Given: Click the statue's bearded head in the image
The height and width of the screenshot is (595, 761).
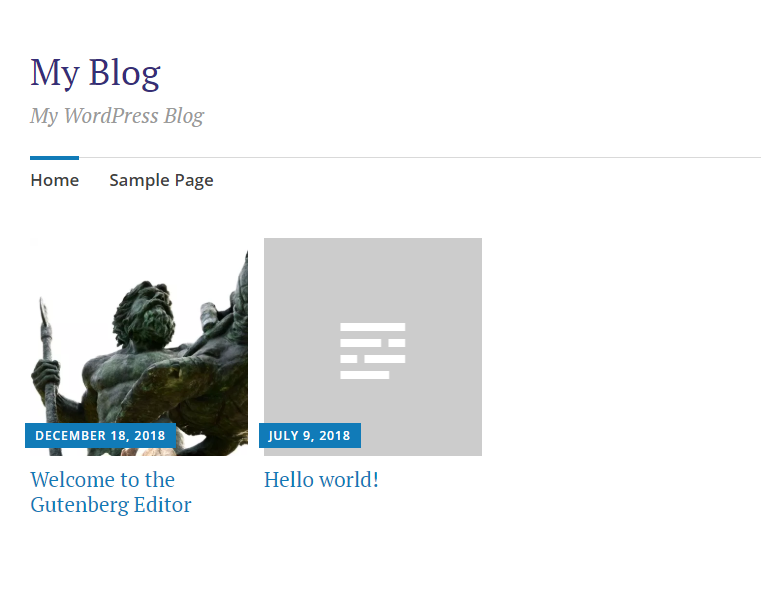Looking at the screenshot, I should coord(146,311).
